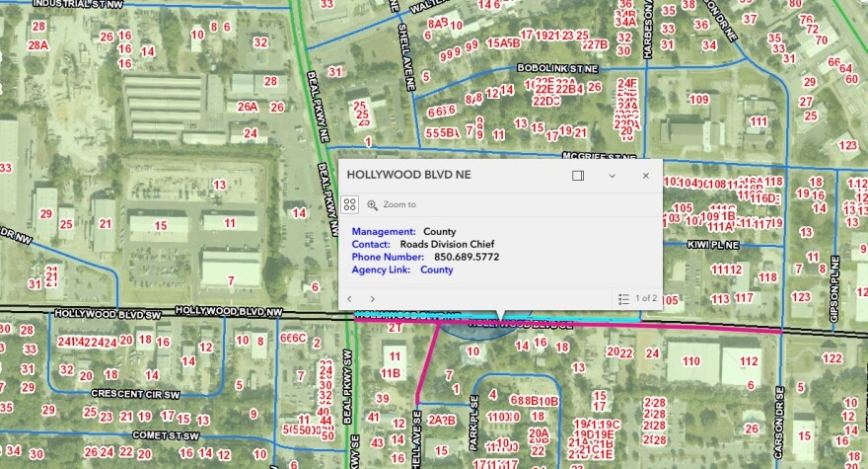Screen dimensions: 868x469
Task: Collapse the popup with the chevron
Action: point(612,176)
